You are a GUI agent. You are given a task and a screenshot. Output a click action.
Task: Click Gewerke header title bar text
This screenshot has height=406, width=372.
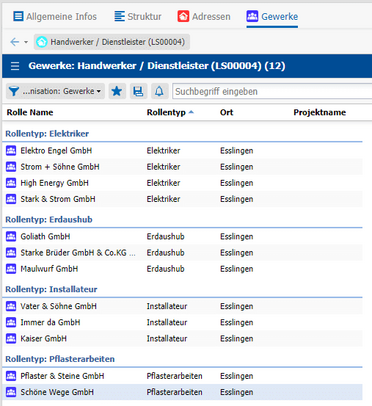(157, 66)
